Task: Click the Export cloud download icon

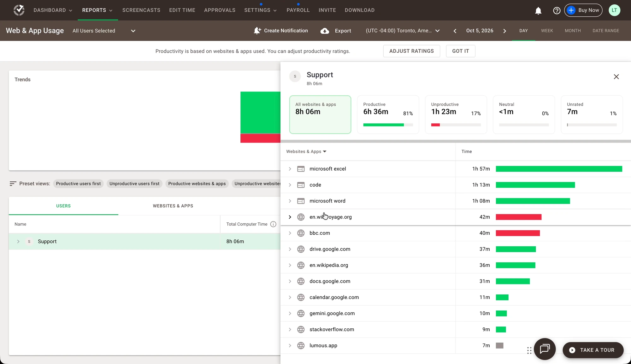Action: (x=325, y=31)
